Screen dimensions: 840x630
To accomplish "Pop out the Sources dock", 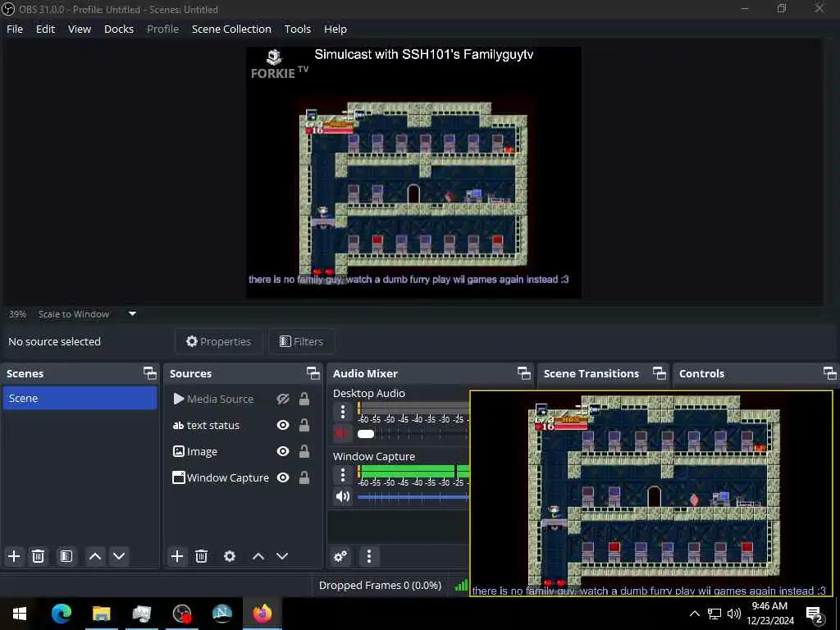I will click(313, 373).
